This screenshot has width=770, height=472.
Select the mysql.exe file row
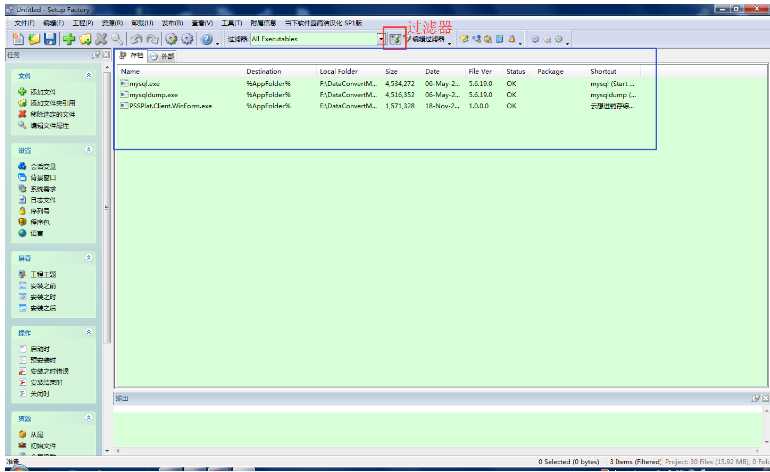pyautogui.click(x=378, y=83)
